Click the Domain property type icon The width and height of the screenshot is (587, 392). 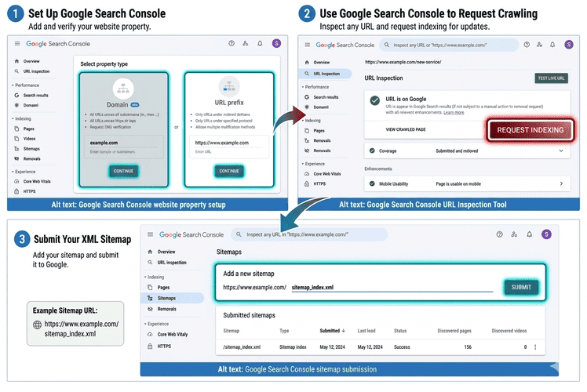[x=123, y=89]
